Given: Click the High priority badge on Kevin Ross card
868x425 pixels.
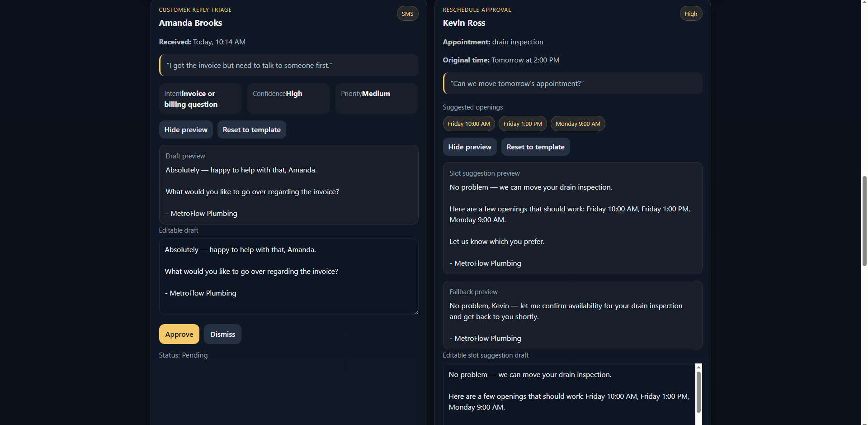Looking at the screenshot, I should 691,13.
